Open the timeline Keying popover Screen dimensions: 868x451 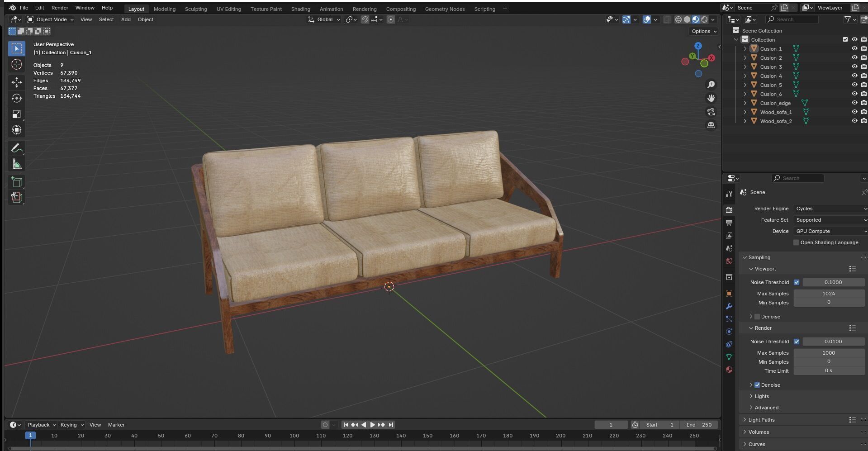[71, 425]
